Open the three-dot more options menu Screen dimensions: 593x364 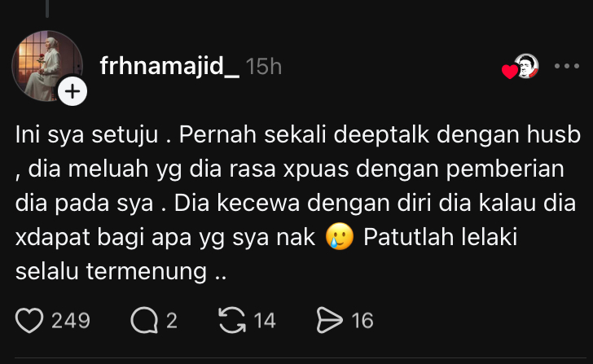tap(567, 66)
